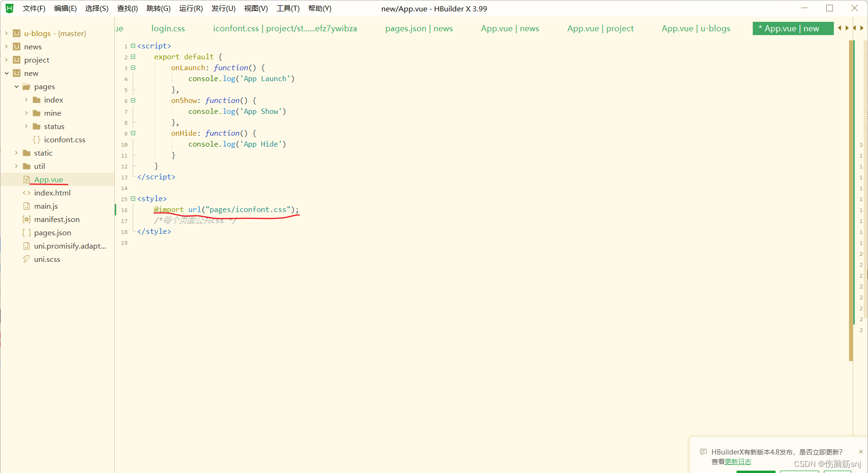
Task: Click the HBuilder X logo icon
Action: coord(9,9)
